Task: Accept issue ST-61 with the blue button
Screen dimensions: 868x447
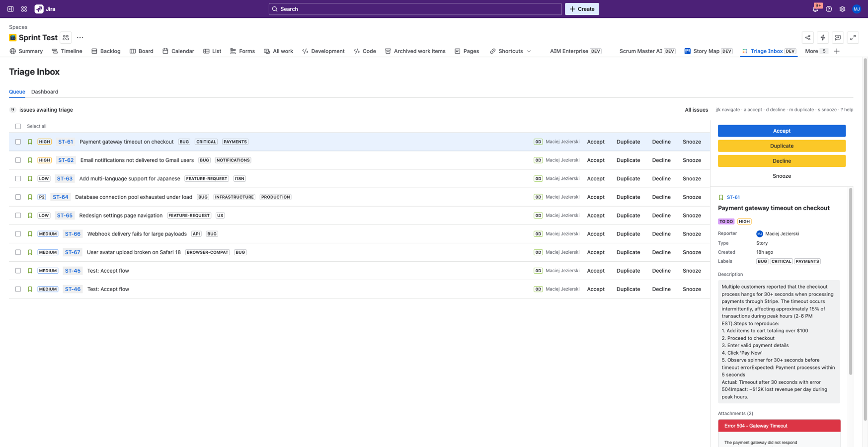Action: pyautogui.click(x=782, y=131)
